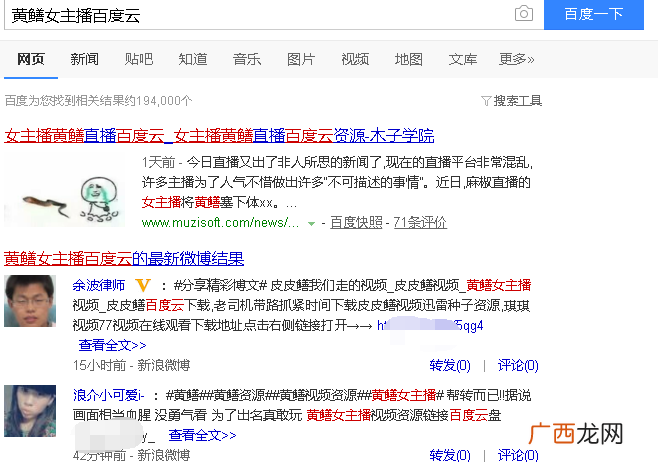Screen dimensions: 658x462
Task: Open the camera image search icon
Action: (524, 13)
